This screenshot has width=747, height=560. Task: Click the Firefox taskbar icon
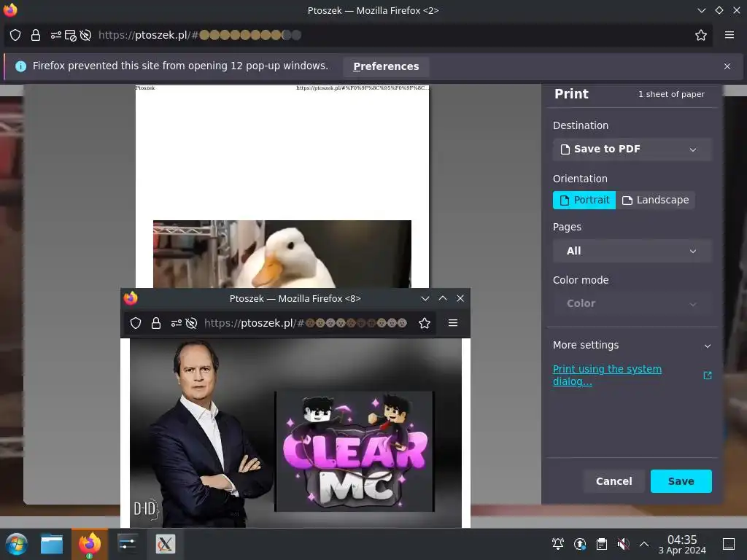(x=90, y=544)
